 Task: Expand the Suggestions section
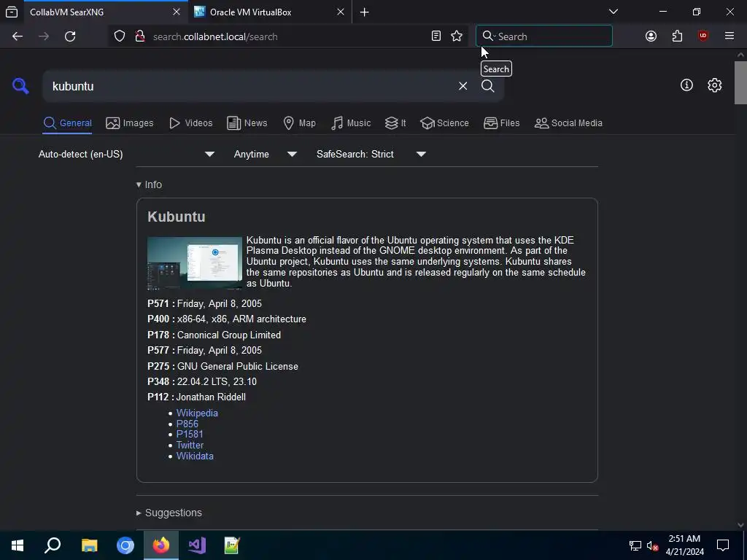(x=169, y=513)
